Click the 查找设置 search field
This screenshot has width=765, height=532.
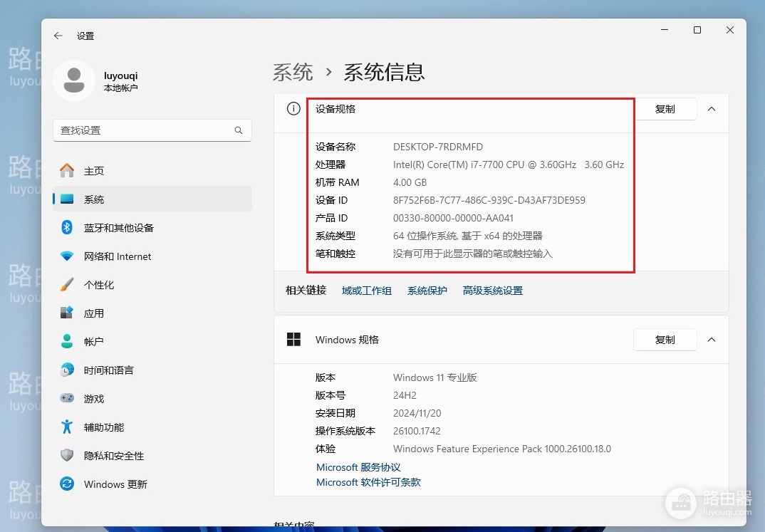pyautogui.click(x=152, y=130)
